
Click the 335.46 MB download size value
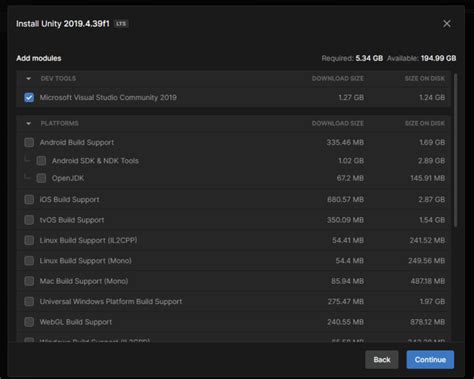(x=345, y=142)
